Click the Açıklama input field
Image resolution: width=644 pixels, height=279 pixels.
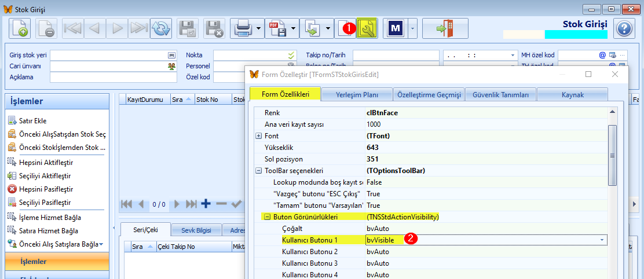pyautogui.click(x=114, y=77)
